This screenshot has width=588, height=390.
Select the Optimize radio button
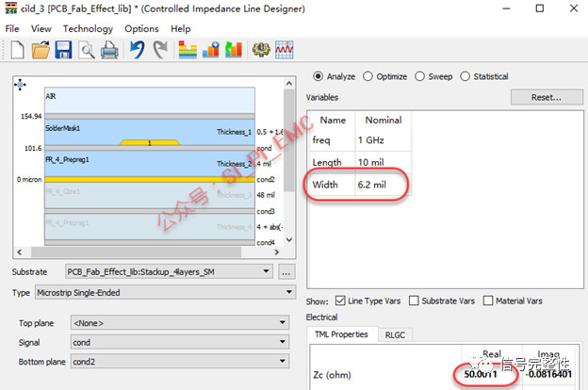coord(367,76)
